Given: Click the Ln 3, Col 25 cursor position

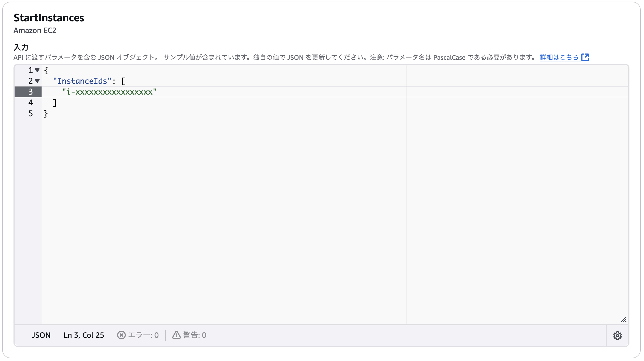Looking at the screenshot, I should [84, 335].
